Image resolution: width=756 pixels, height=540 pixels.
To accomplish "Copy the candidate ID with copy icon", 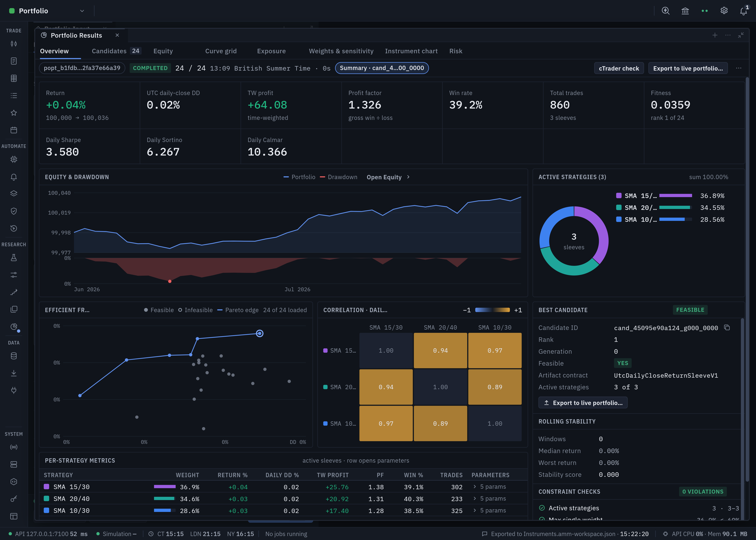I will pos(727,328).
